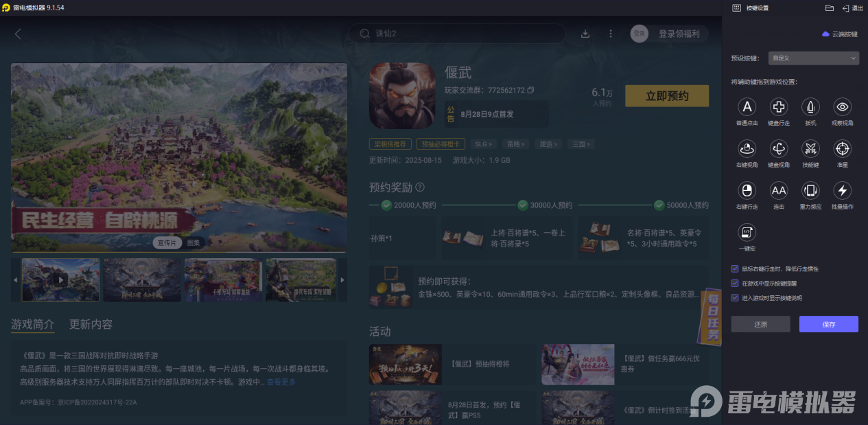Image resolution: width=868 pixels, height=425 pixels.
Task: Toggle 在游戏中显示按键提醒 checkbox
Action: [735, 283]
